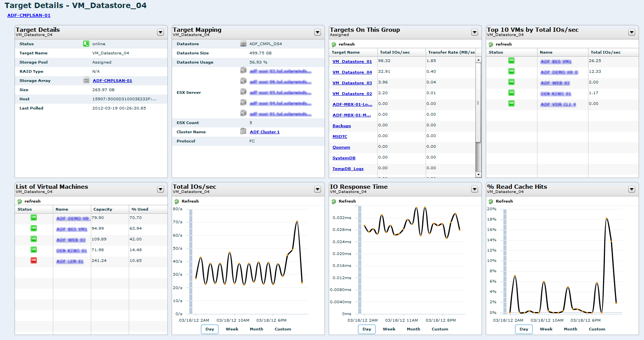Open ADF-CMPLSAN-01 Storage Array link
Image resolution: width=644 pixels, height=340 pixels.
112,81
